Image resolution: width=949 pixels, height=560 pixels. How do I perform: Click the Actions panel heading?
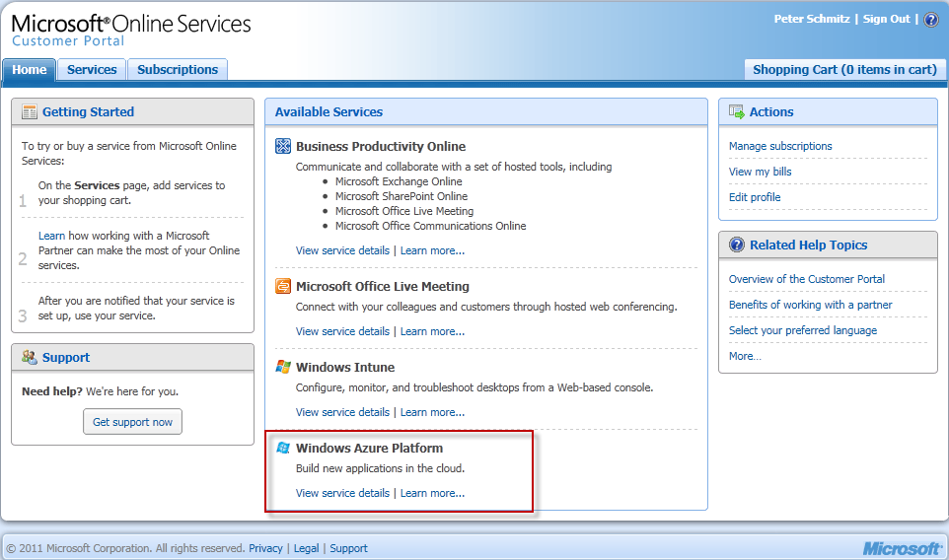[x=771, y=111]
